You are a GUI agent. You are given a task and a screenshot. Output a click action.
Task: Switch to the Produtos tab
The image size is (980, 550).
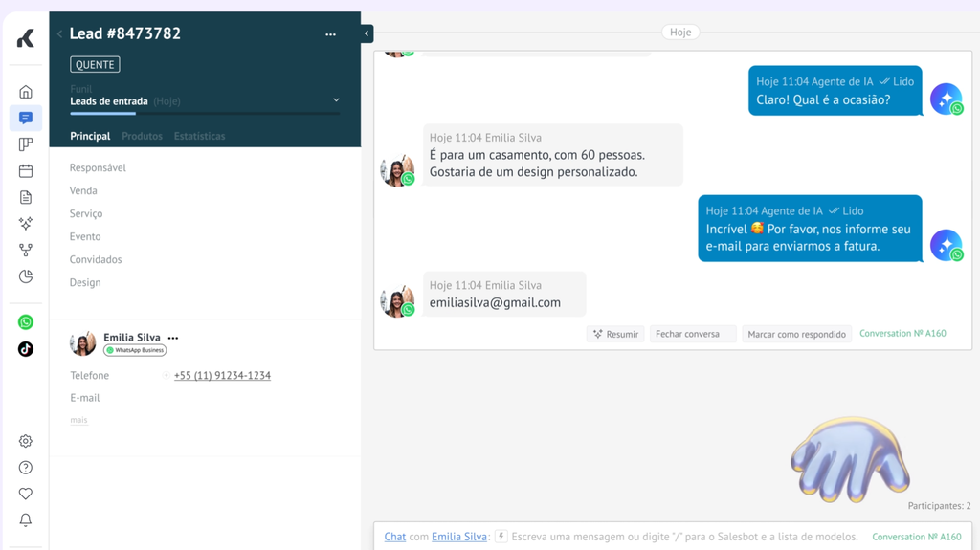142,136
